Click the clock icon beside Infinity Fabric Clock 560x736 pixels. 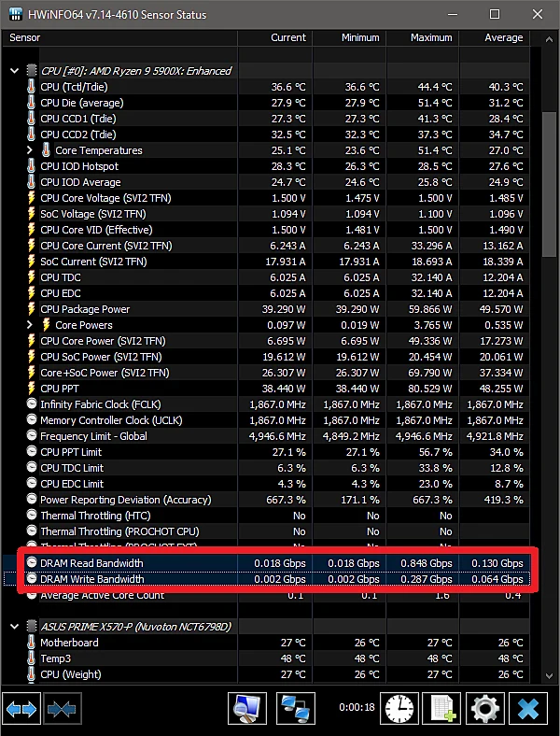(x=32, y=404)
